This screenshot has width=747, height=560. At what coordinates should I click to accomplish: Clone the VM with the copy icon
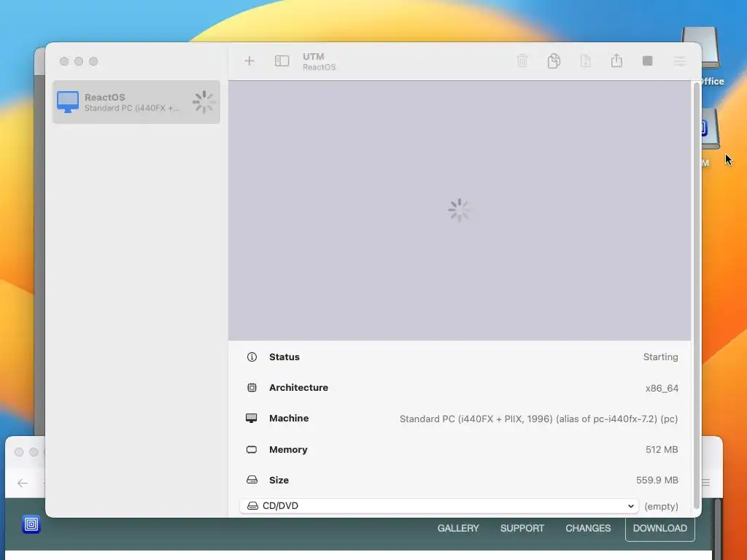[554, 61]
